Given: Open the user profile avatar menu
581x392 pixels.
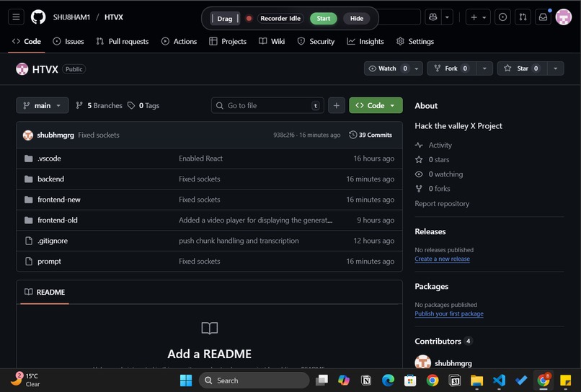Looking at the screenshot, I should click(x=563, y=17).
